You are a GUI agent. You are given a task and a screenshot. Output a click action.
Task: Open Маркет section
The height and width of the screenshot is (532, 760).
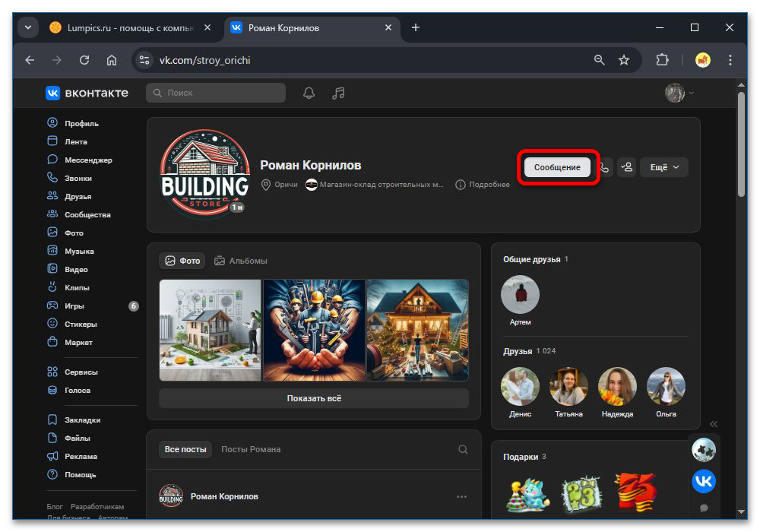pos(70,342)
